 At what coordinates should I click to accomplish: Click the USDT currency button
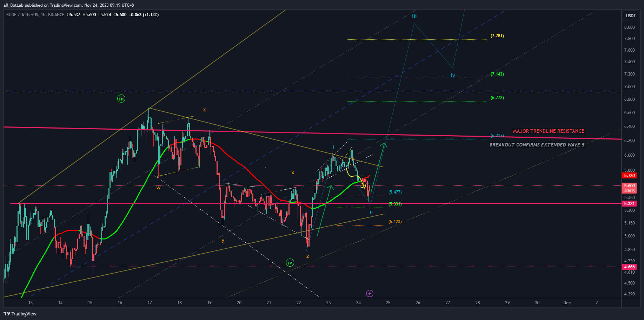pos(631,15)
